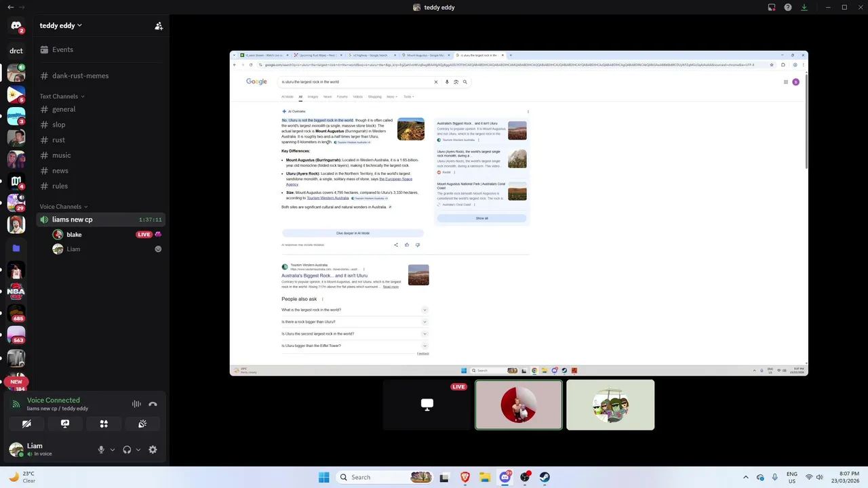
Task: Select blake's LIVE stream tile
Action: [x=427, y=405]
